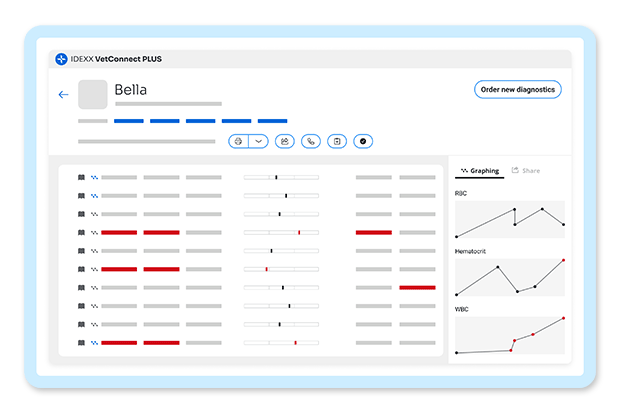Image resolution: width=621 pixels, height=414 pixels.
Task: Open the Share tab
Action: [x=526, y=171]
